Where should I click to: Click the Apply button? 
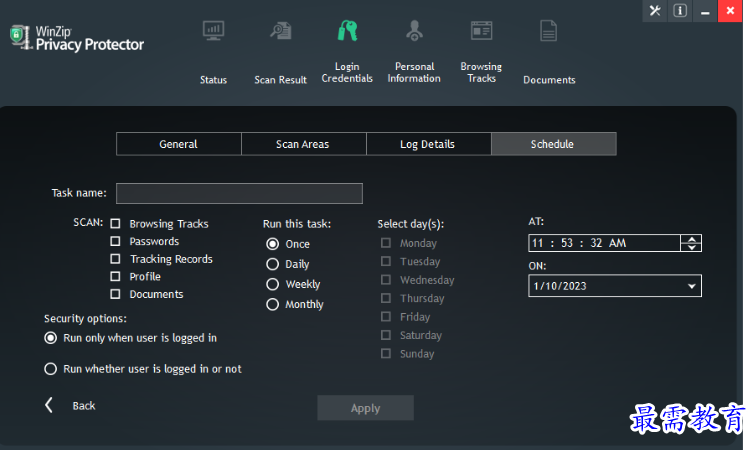365,408
